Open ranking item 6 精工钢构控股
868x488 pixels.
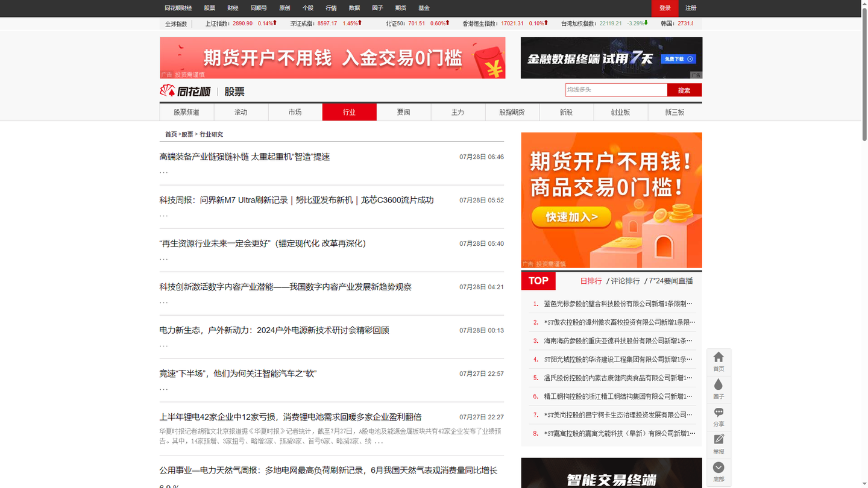618,396
